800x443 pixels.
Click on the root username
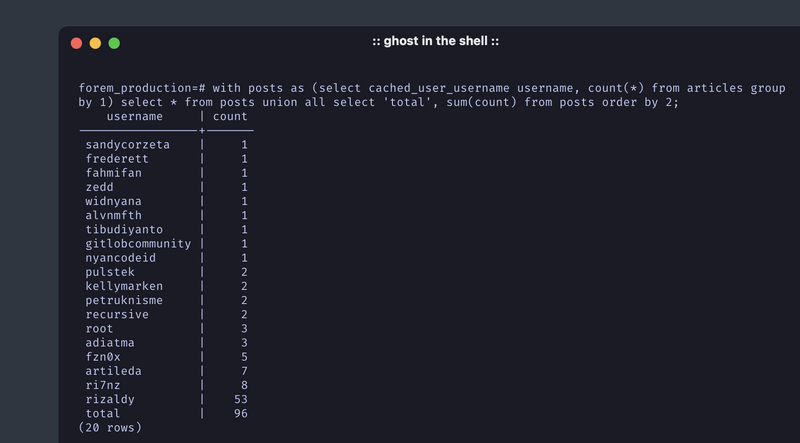pyautogui.click(x=100, y=328)
